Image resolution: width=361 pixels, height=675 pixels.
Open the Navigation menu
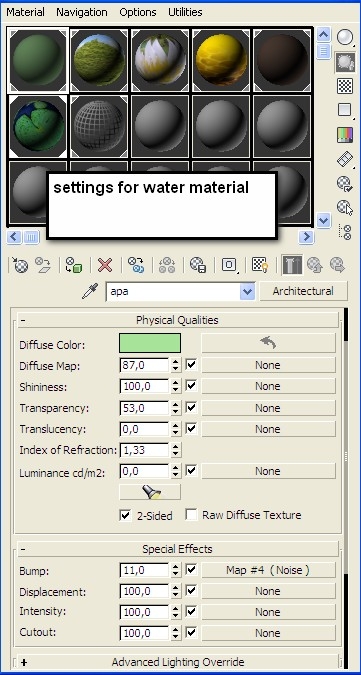tap(82, 12)
